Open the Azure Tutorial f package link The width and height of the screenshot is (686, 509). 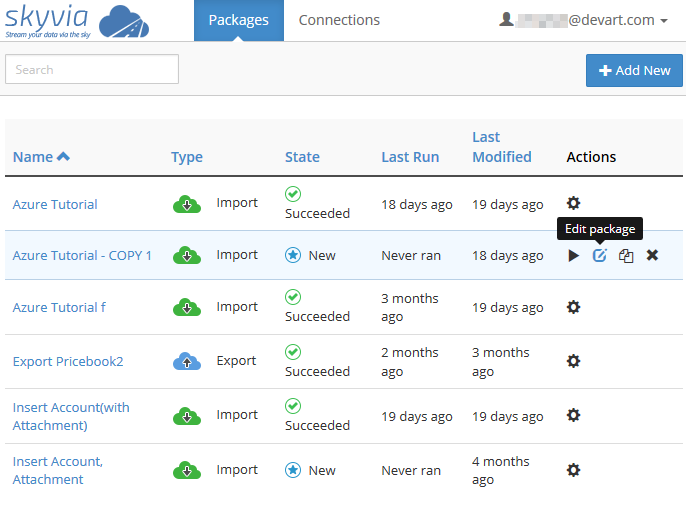point(59,307)
